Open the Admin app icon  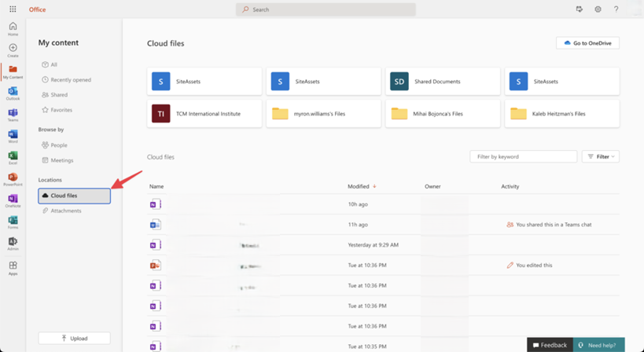pyautogui.click(x=13, y=244)
